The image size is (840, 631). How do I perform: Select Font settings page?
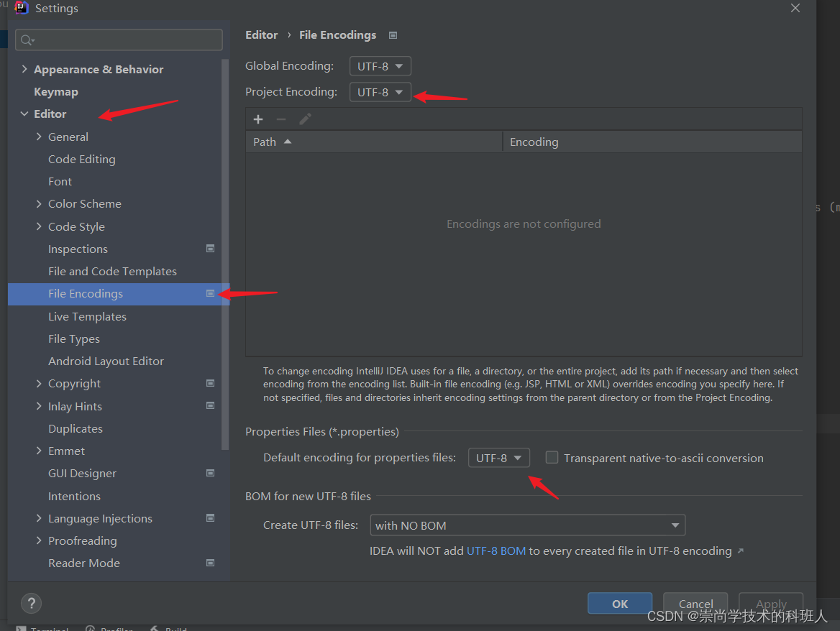click(x=60, y=181)
